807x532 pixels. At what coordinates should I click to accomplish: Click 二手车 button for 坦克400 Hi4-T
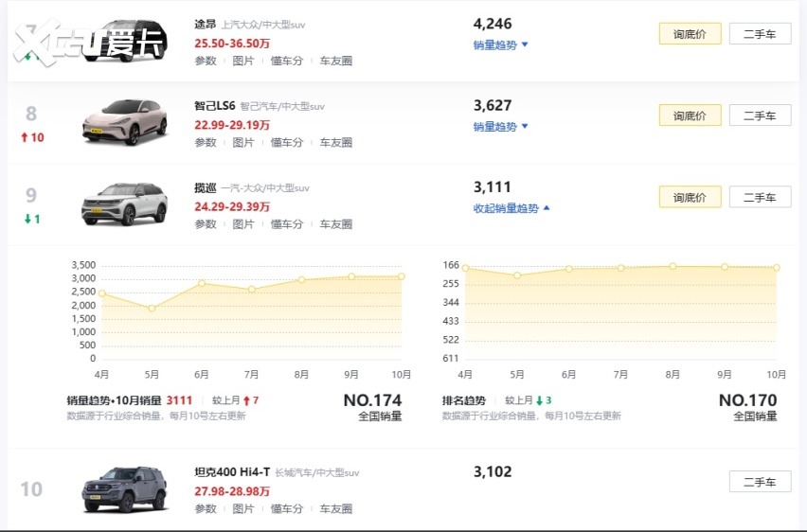coord(760,482)
